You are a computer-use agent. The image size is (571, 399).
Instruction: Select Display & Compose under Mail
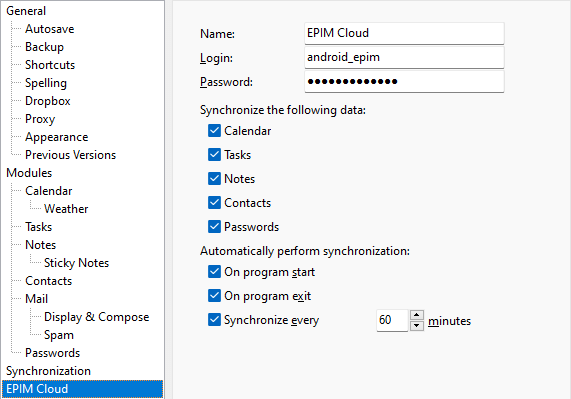tap(97, 317)
